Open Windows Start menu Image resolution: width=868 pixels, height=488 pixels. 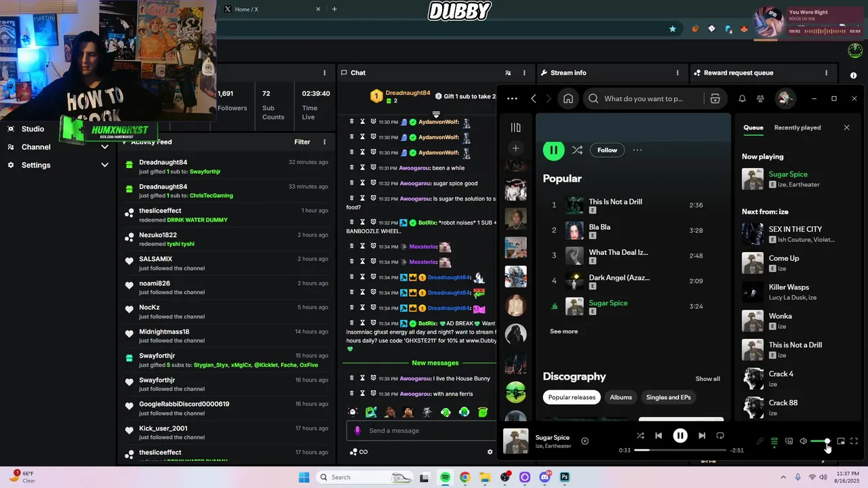point(304,477)
